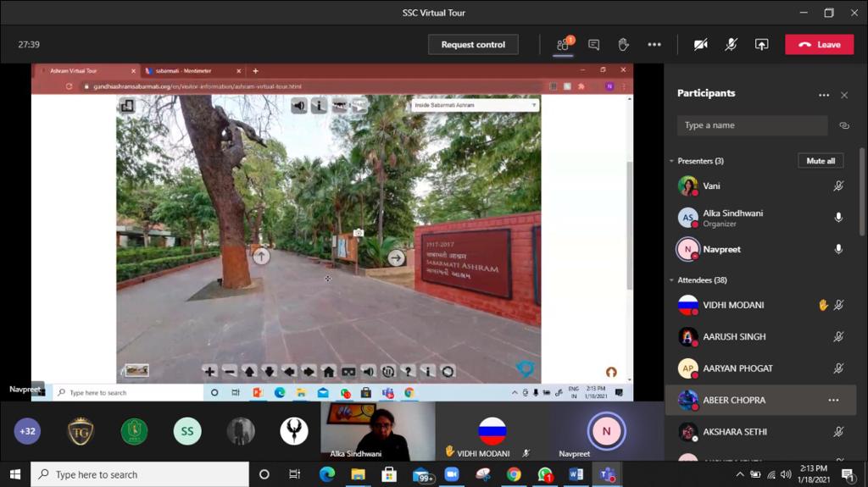
Task: Copy the join info link icon beside search
Action: (843, 125)
